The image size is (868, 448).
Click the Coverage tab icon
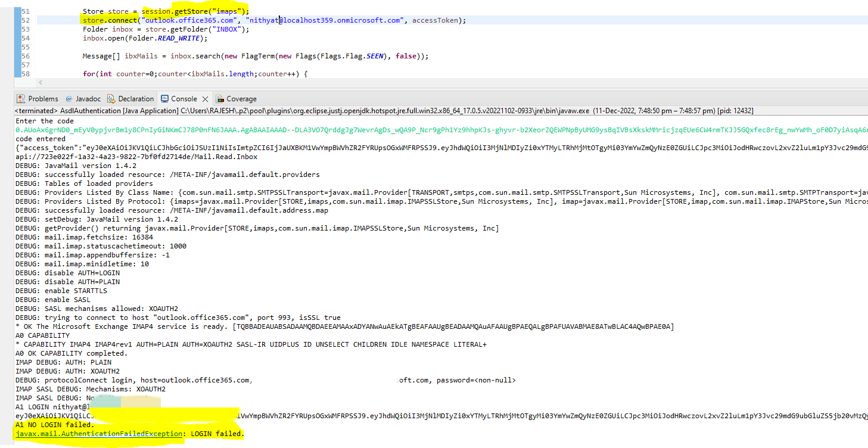pyautogui.click(x=220, y=99)
